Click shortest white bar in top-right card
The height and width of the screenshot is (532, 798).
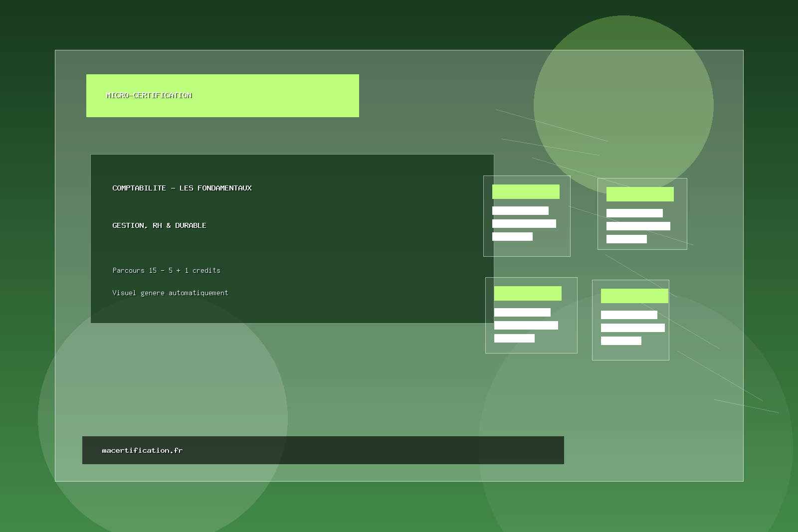pos(626,239)
